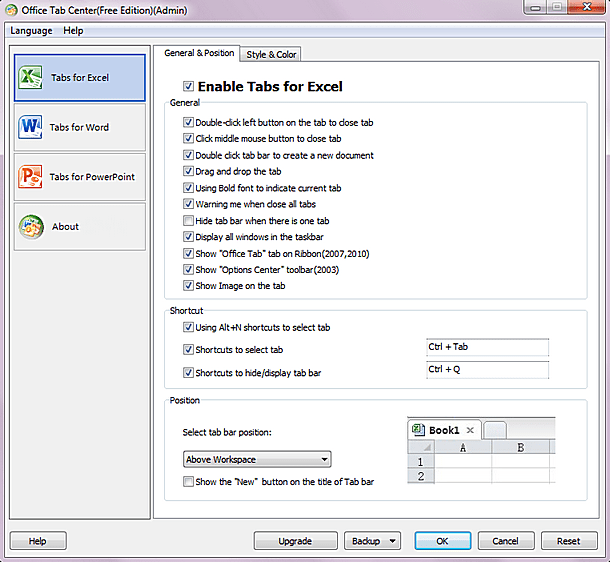Toggle Display all windows in the taskbar
The width and height of the screenshot is (610, 562).
click(188, 236)
